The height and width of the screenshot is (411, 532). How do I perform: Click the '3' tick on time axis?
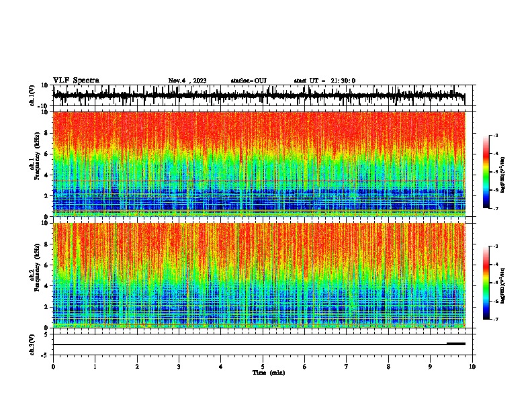pos(179,367)
